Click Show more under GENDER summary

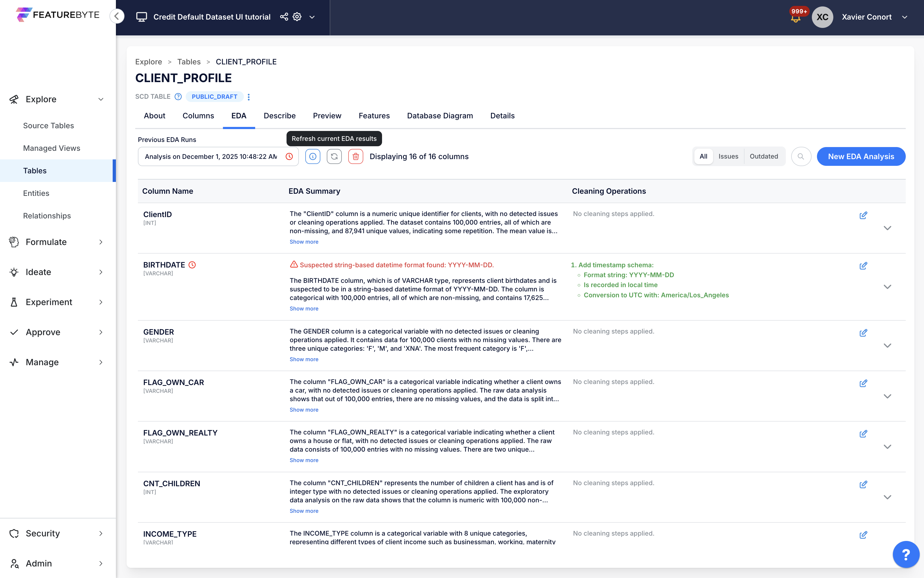pyautogui.click(x=304, y=359)
